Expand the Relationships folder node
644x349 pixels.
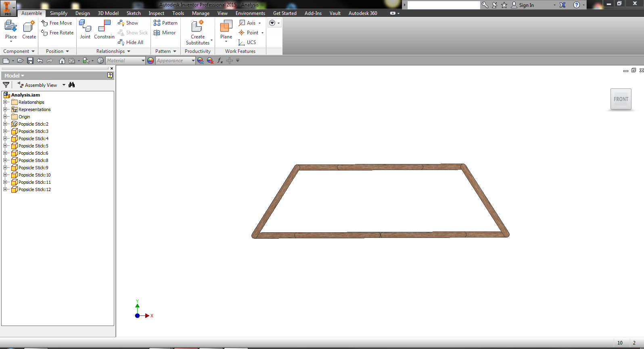point(5,102)
